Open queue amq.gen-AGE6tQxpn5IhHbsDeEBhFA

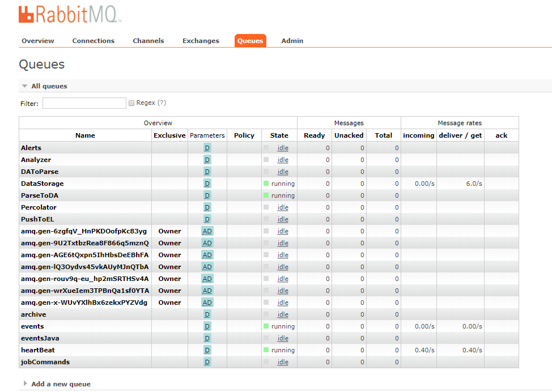tap(85, 255)
